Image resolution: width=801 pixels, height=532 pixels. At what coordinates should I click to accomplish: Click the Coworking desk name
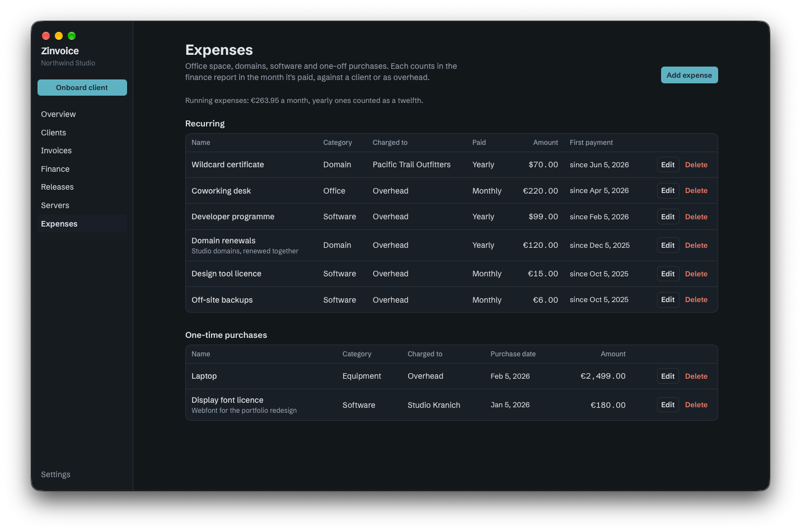[221, 191]
